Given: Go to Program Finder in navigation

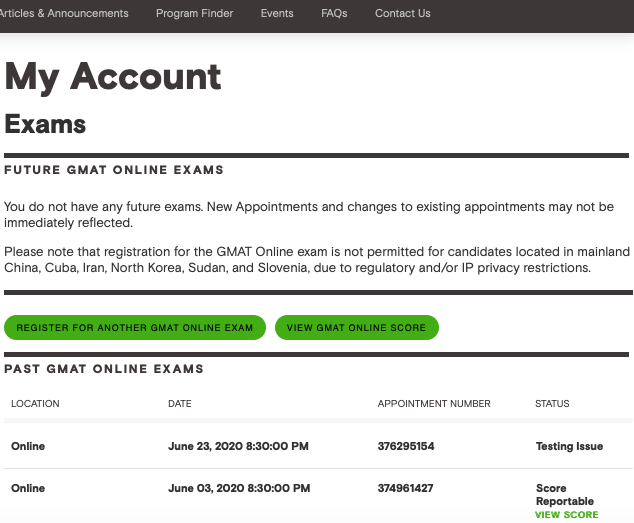Looking at the screenshot, I should [194, 13].
